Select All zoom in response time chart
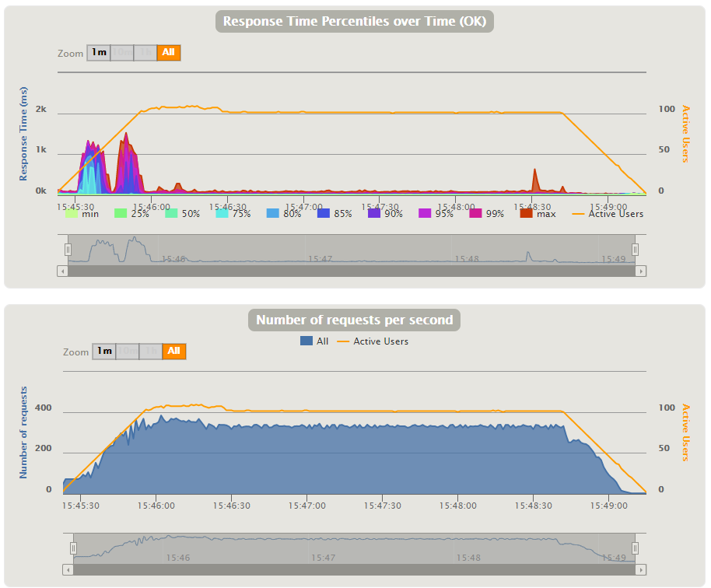Image resolution: width=711 pixels, height=588 pixels. point(169,53)
